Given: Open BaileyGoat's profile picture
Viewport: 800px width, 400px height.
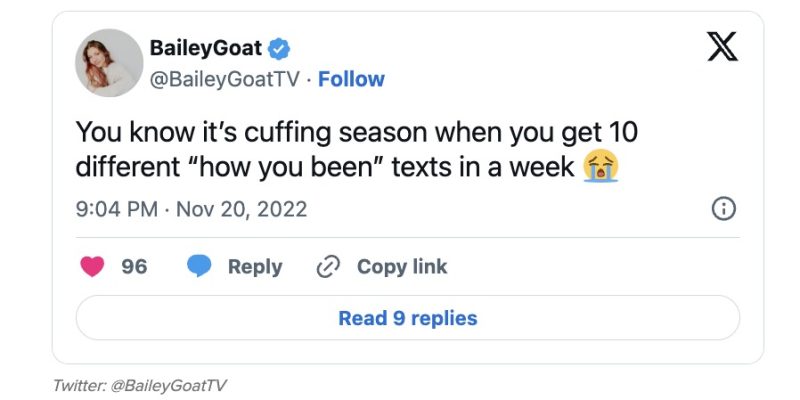Looking at the screenshot, I should 108,63.
